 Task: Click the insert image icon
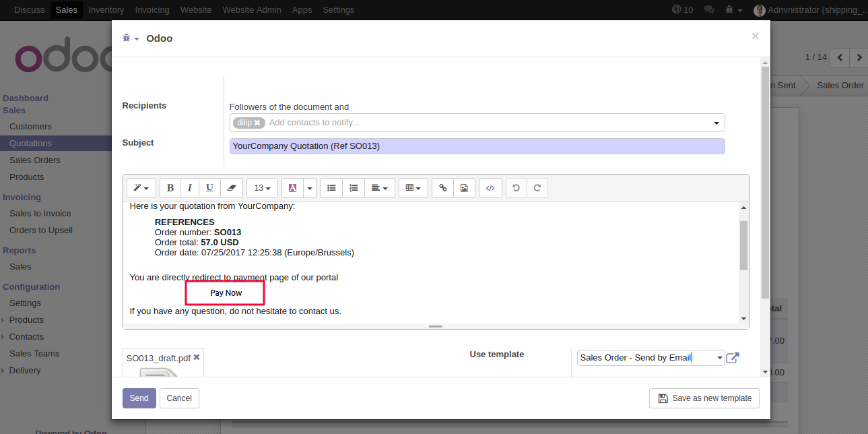point(464,188)
